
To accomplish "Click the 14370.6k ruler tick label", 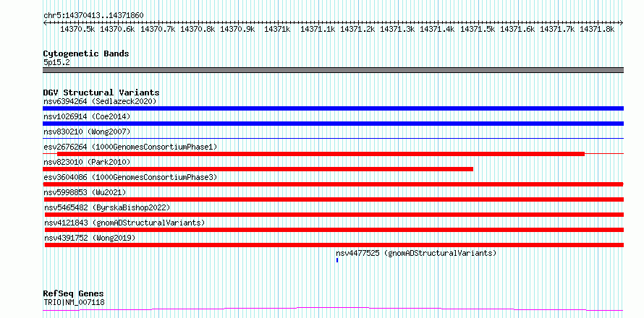I will click(x=117, y=29).
